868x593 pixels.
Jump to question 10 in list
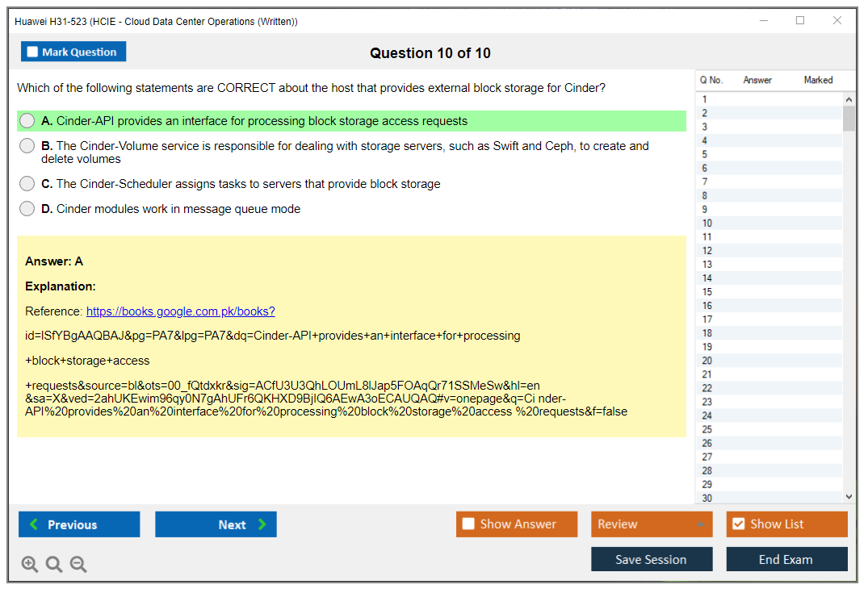707,223
